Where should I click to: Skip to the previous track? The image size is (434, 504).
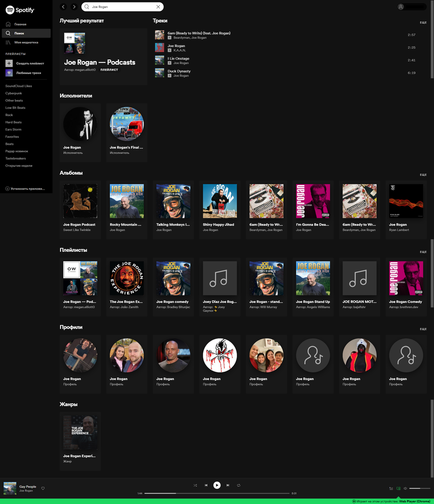[x=206, y=485]
